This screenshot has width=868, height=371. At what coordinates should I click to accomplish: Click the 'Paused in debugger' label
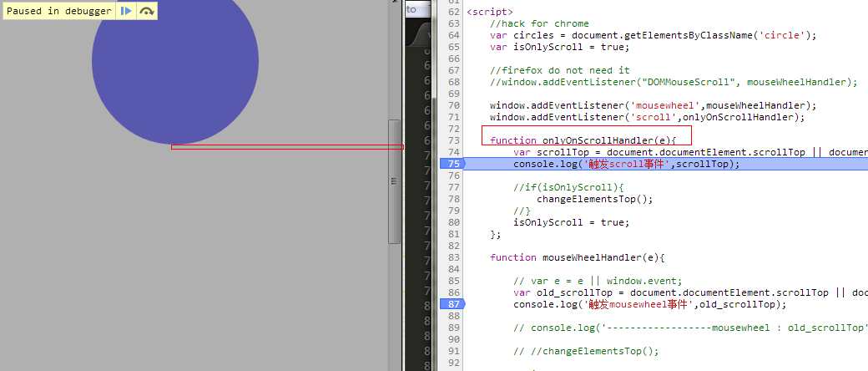point(58,11)
